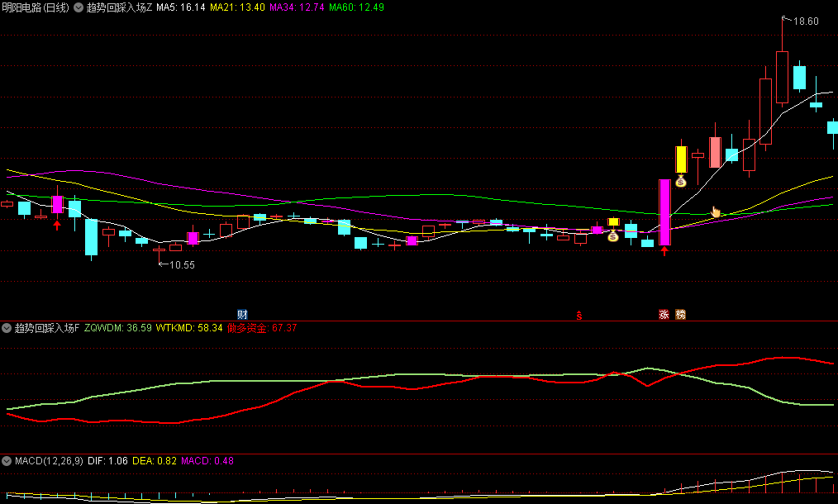The width and height of the screenshot is (838, 504).
Task: Click the 涨 limit-up marker icon
Action: tap(664, 314)
